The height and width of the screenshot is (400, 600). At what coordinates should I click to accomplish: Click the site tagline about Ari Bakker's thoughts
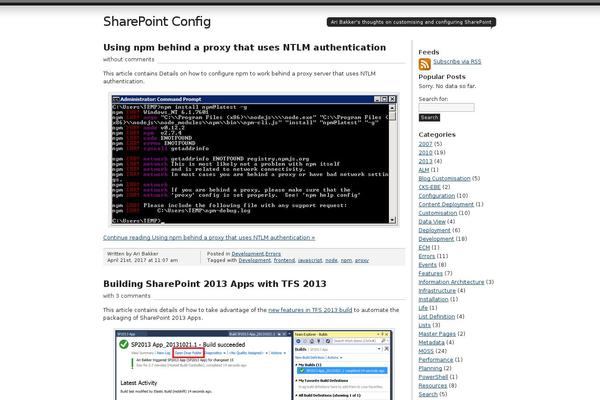[411, 22]
